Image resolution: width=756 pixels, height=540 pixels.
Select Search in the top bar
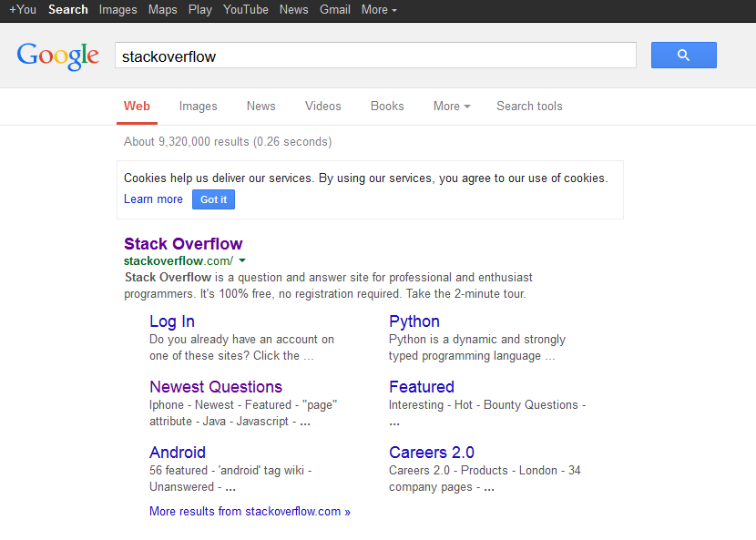pos(68,10)
